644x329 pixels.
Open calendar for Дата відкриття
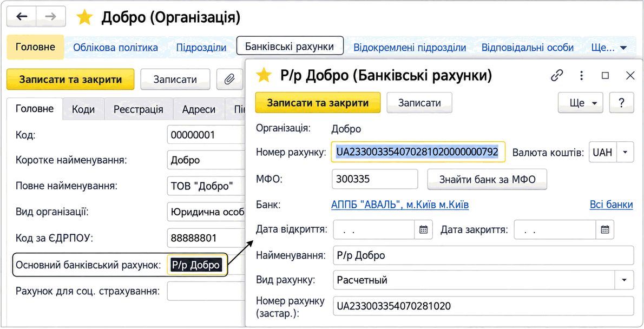[x=423, y=229]
